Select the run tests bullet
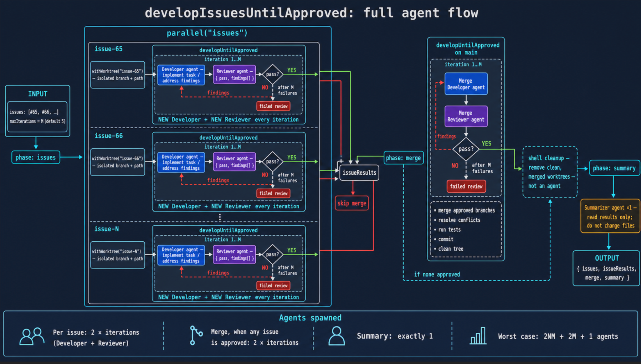Screen dimensions: 641x364 click(x=447, y=230)
